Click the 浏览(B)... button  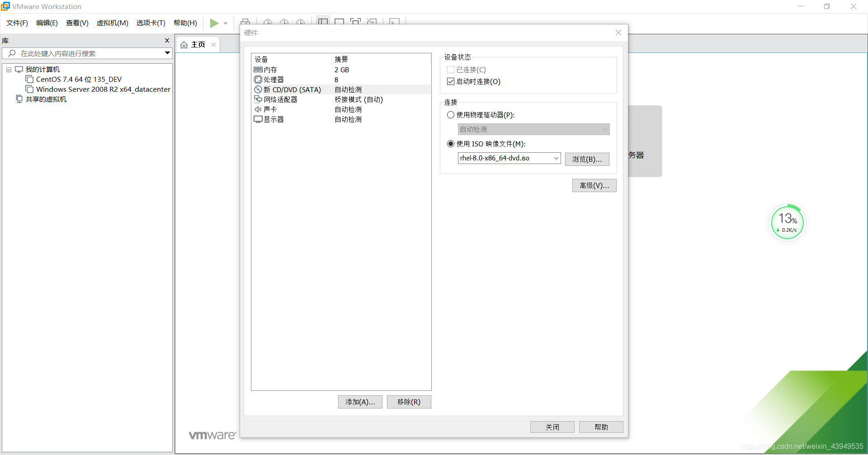[x=587, y=159]
